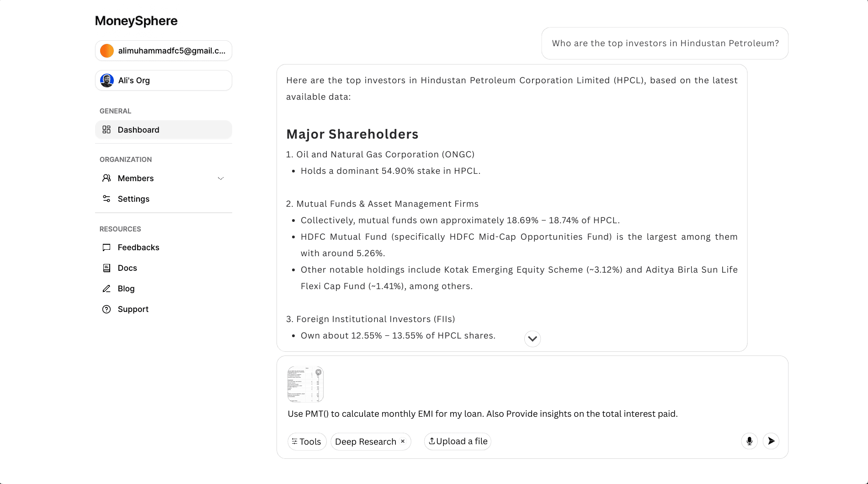
Task: Click the Members people icon
Action: pos(107,178)
